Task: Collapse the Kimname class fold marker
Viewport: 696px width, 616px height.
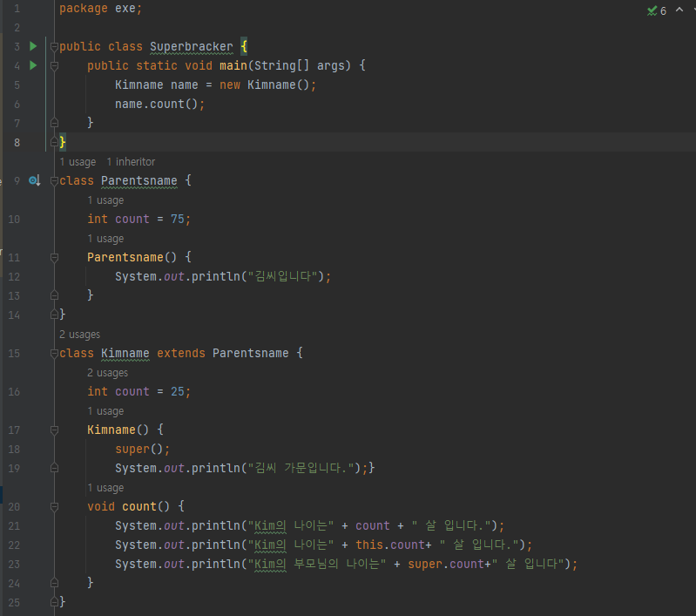Action: [x=54, y=354]
